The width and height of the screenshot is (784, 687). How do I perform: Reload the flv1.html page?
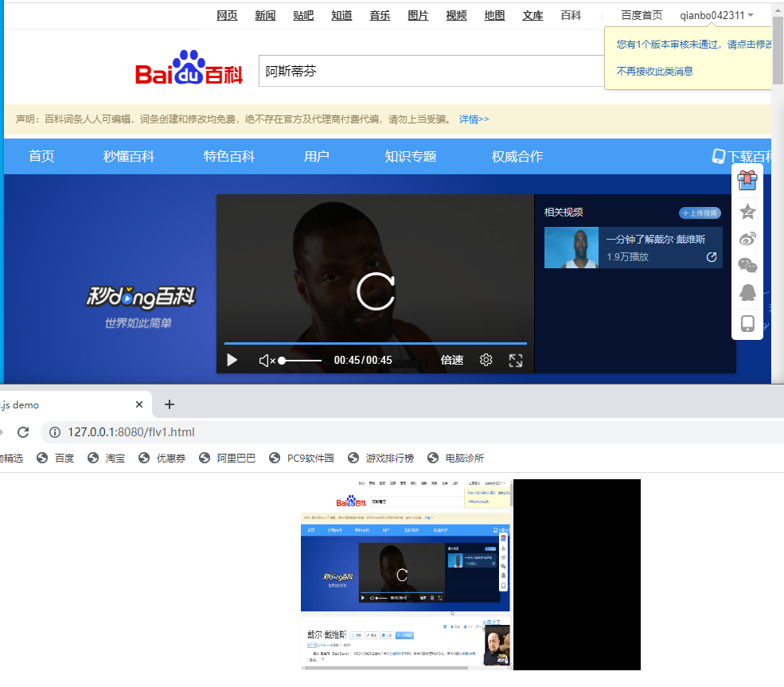(x=23, y=432)
